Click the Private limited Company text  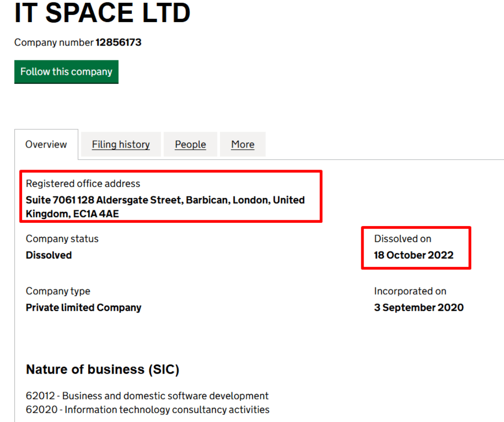pyautogui.click(x=83, y=308)
